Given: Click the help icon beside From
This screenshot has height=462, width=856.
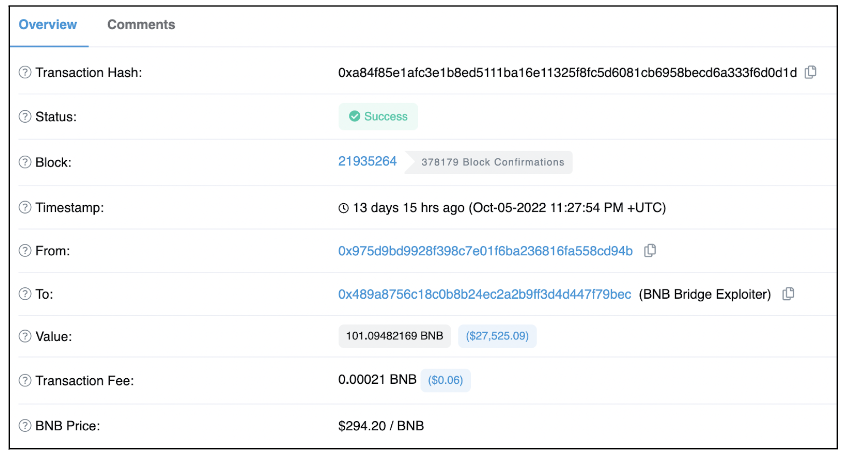Looking at the screenshot, I should pyautogui.click(x=25, y=251).
